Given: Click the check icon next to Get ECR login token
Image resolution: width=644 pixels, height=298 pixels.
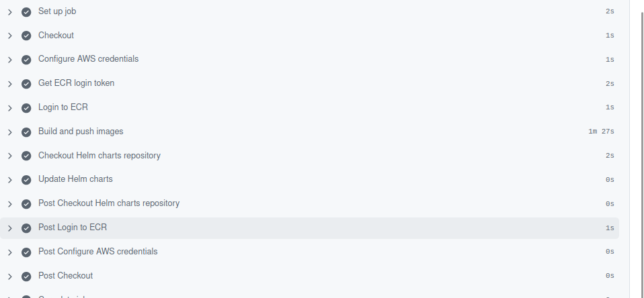Looking at the screenshot, I should (26, 84).
